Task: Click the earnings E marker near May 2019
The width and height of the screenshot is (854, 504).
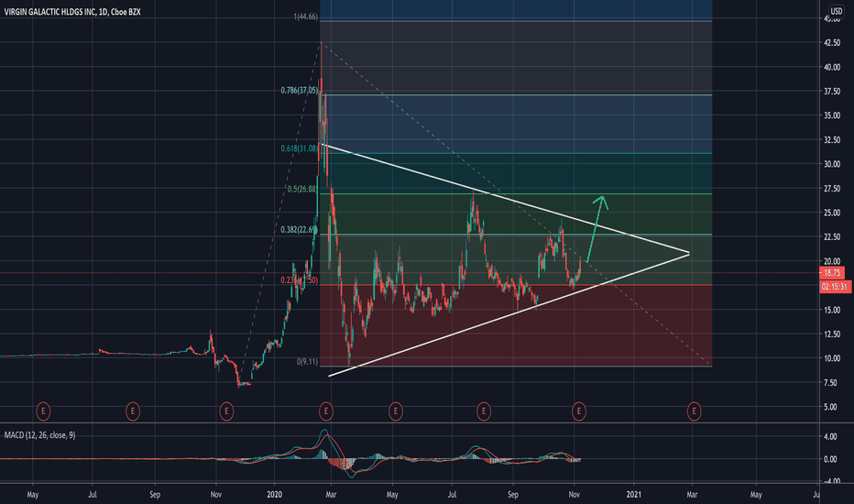Action: tap(43, 411)
